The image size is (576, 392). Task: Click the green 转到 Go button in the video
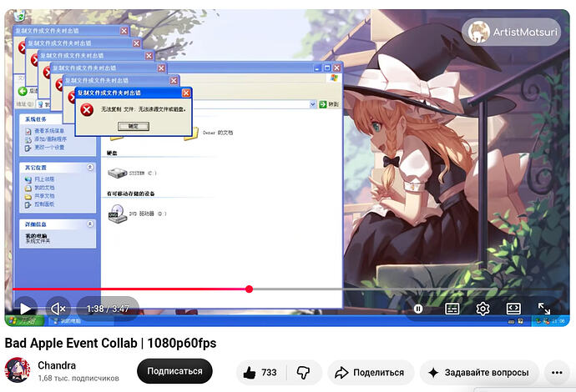click(329, 104)
